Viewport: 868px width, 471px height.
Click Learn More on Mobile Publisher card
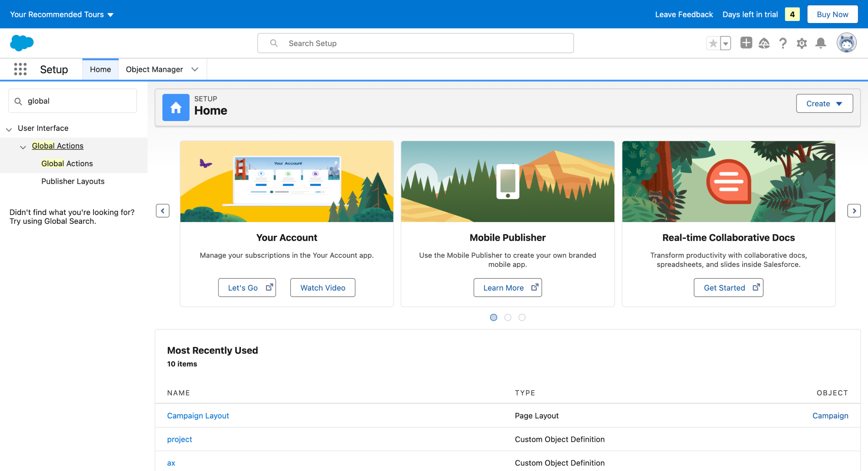pyautogui.click(x=508, y=288)
